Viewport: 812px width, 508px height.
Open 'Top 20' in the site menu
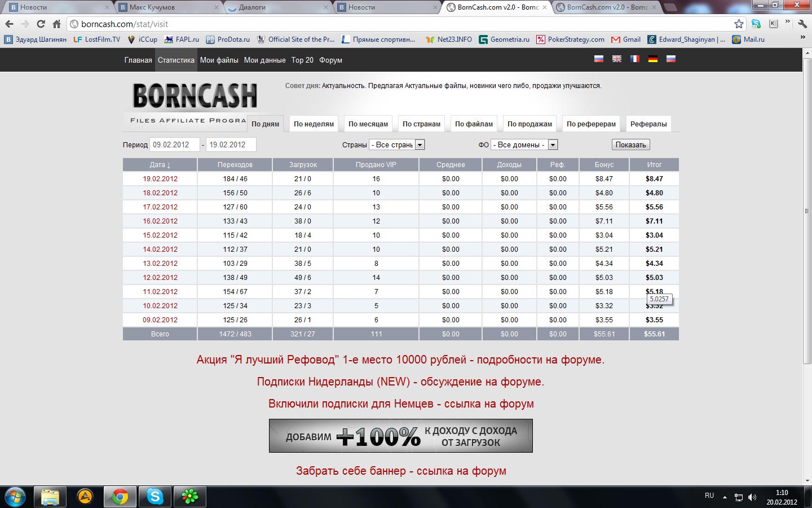[302, 60]
